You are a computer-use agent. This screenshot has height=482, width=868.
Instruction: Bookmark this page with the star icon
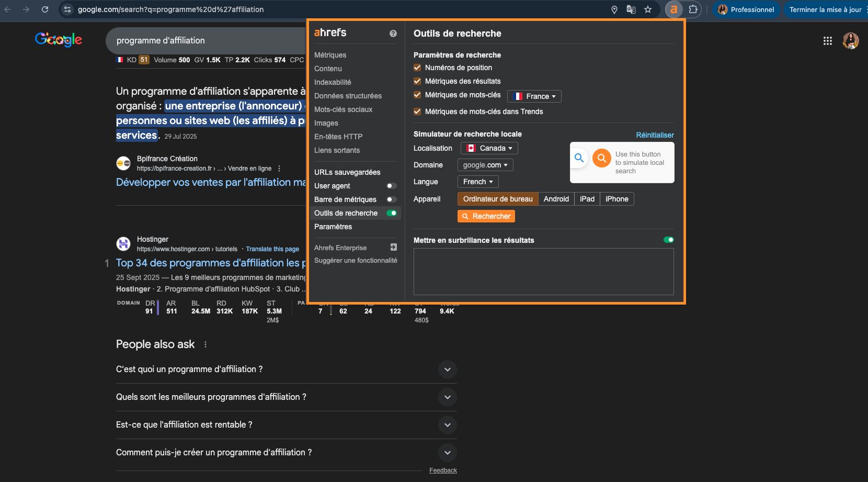pos(648,9)
